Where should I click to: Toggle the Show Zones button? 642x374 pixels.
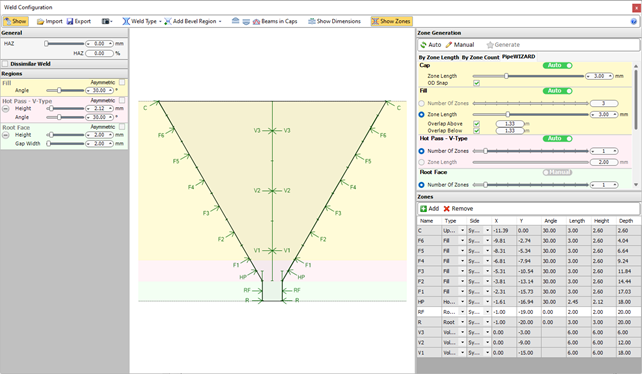[391, 21]
